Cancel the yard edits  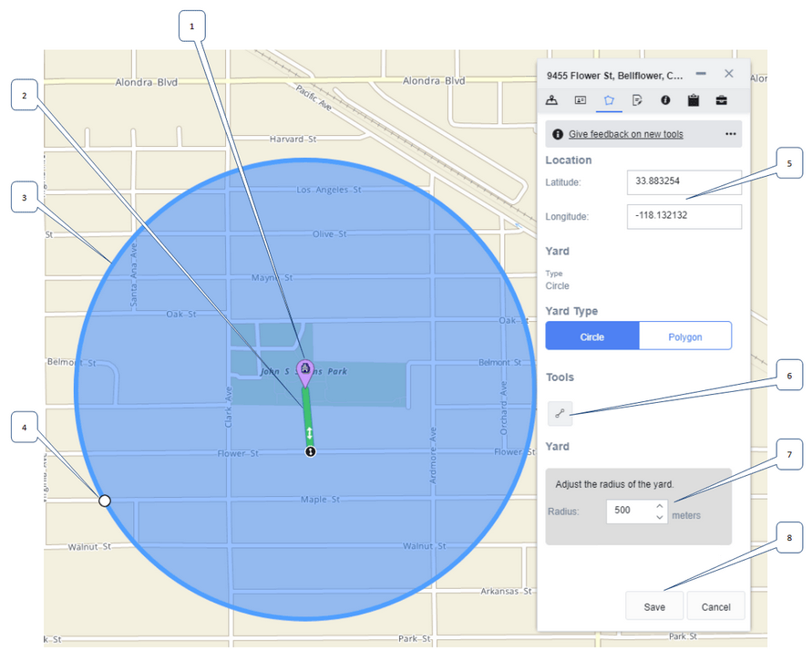[x=715, y=606]
